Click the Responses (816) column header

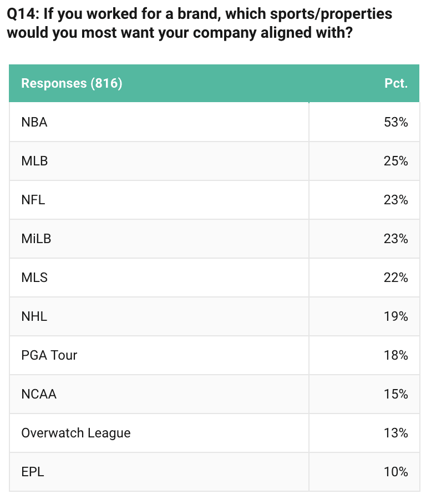coord(72,84)
